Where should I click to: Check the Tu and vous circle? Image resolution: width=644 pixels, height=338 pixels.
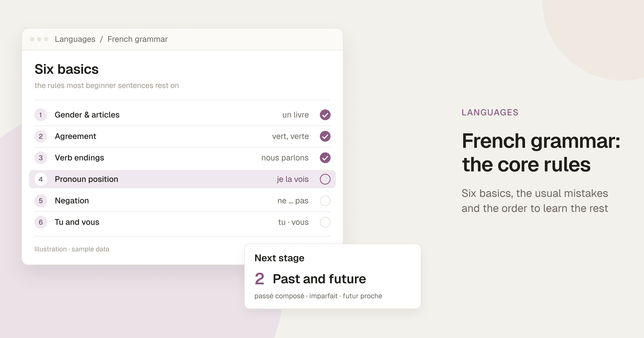[325, 222]
